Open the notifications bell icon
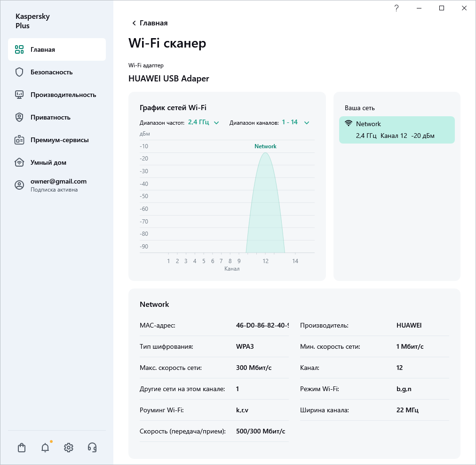 point(45,448)
